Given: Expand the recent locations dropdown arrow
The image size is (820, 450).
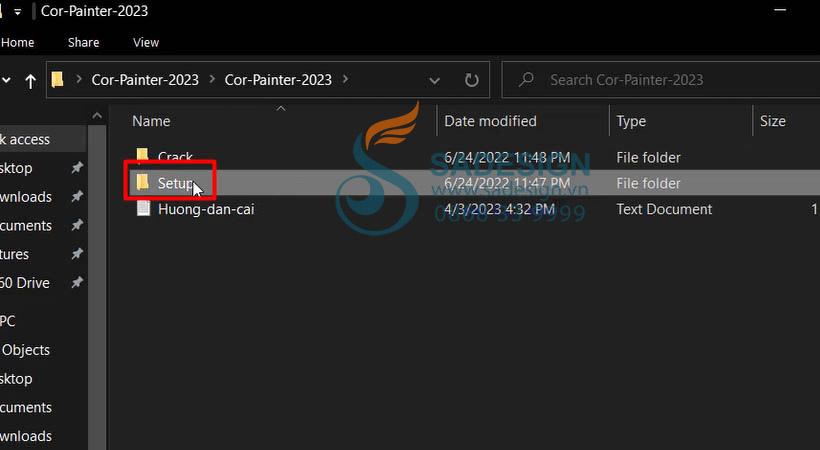Looking at the screenshot, I should [x=6, y=81].
